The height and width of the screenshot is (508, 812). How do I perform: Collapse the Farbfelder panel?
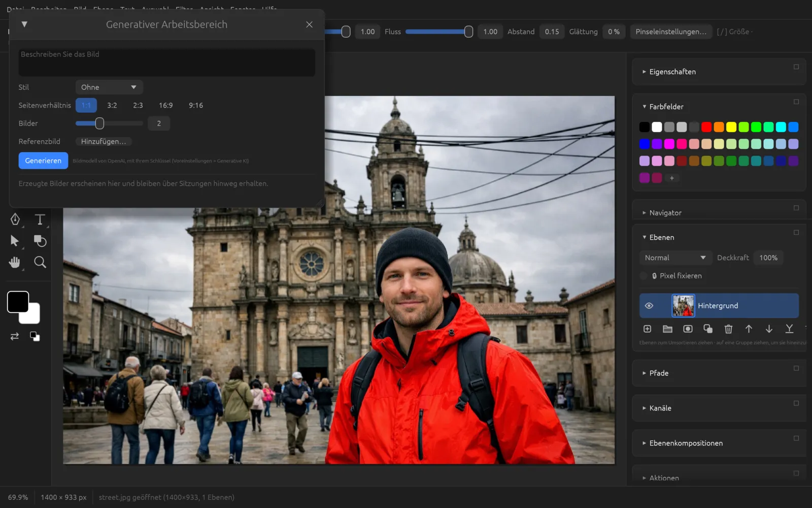[666, 107]
